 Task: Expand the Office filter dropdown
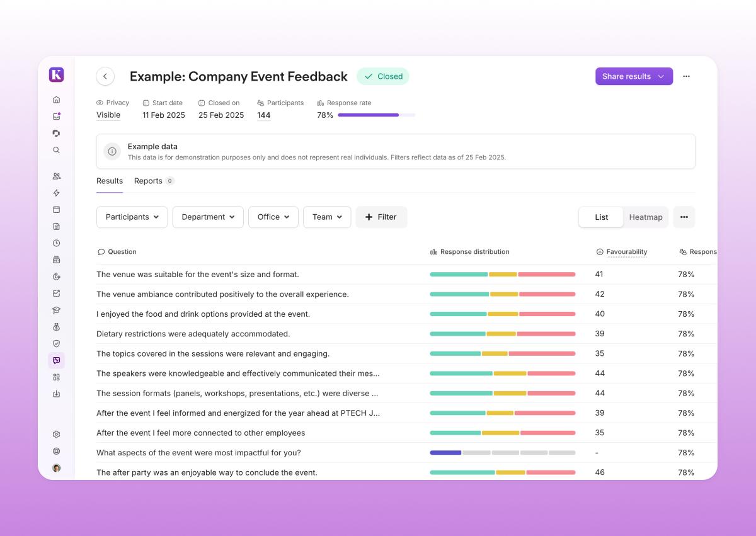click(x=273, y=217)
